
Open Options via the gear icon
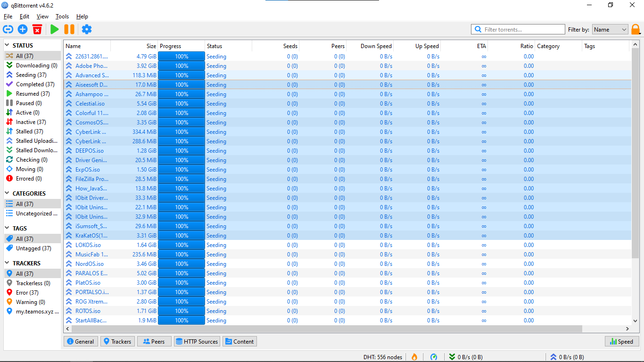tap(87, 29)
